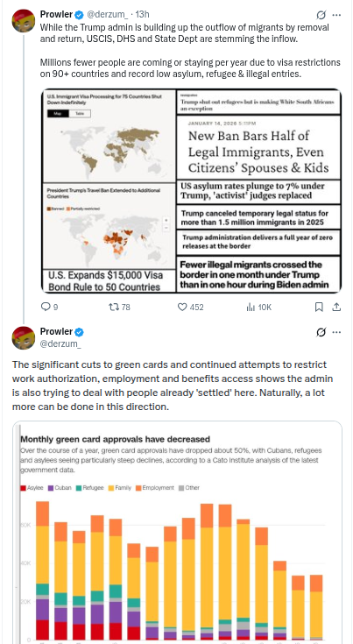Open Prowler's avatar on the first tweet

coord(24,20)
